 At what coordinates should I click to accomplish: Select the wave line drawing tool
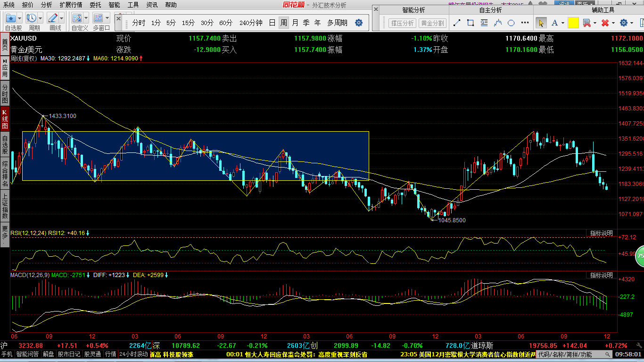coord(498,23)
